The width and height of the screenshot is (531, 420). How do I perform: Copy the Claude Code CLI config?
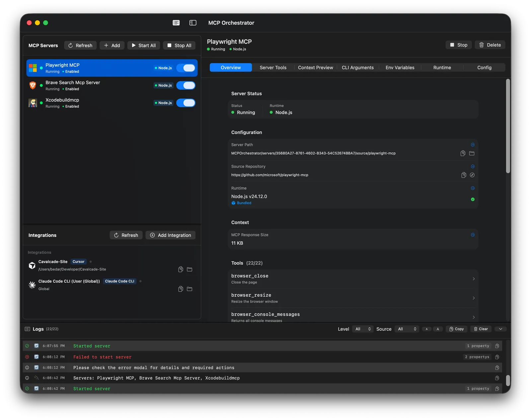coord(180,289)
